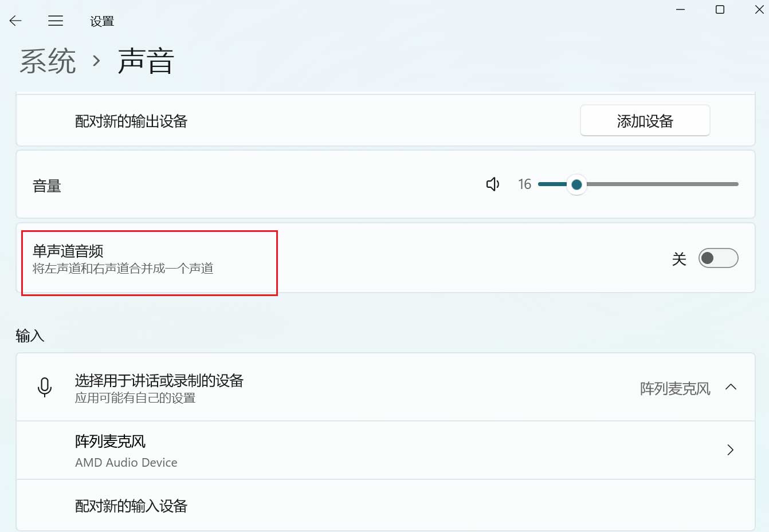Click the 音量 row speaker glyph
Image resolution: width=769 pixels, height=532 pixels.
tap(492, 184)
